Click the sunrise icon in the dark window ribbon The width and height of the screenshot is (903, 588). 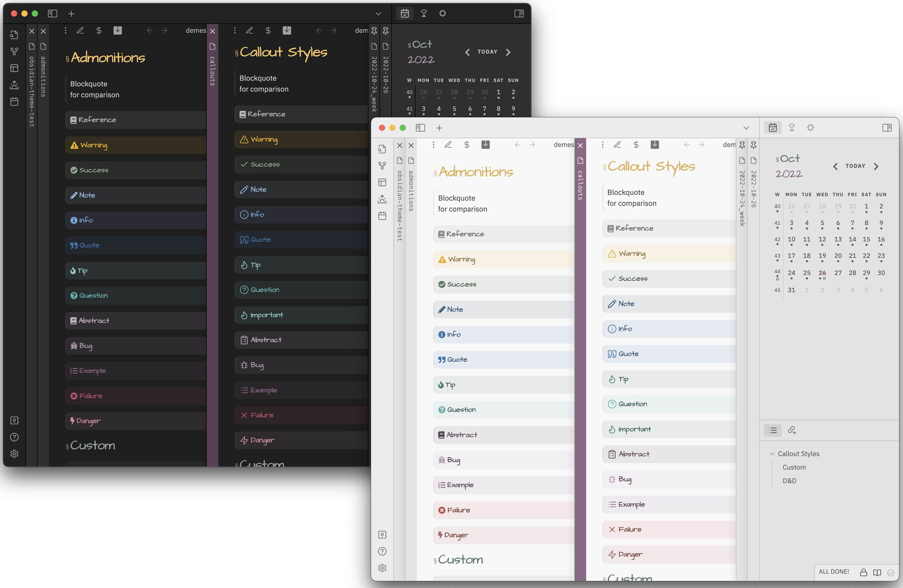(x=14, y=85)
